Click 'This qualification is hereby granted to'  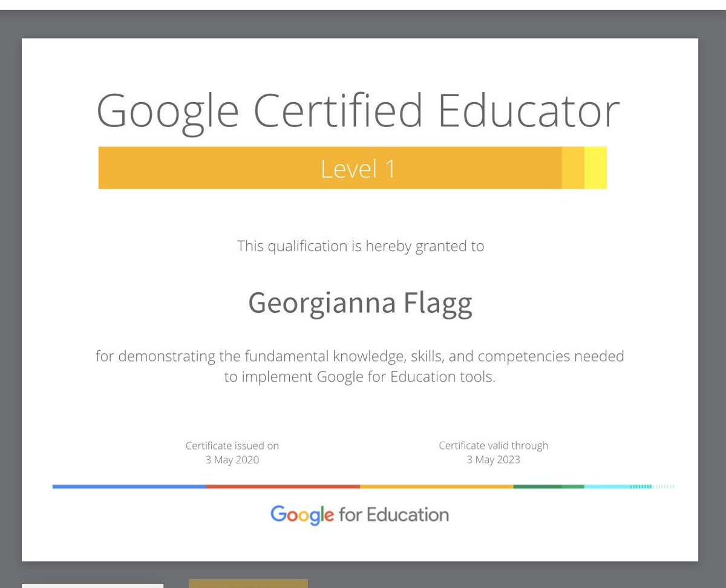[361, 246]
